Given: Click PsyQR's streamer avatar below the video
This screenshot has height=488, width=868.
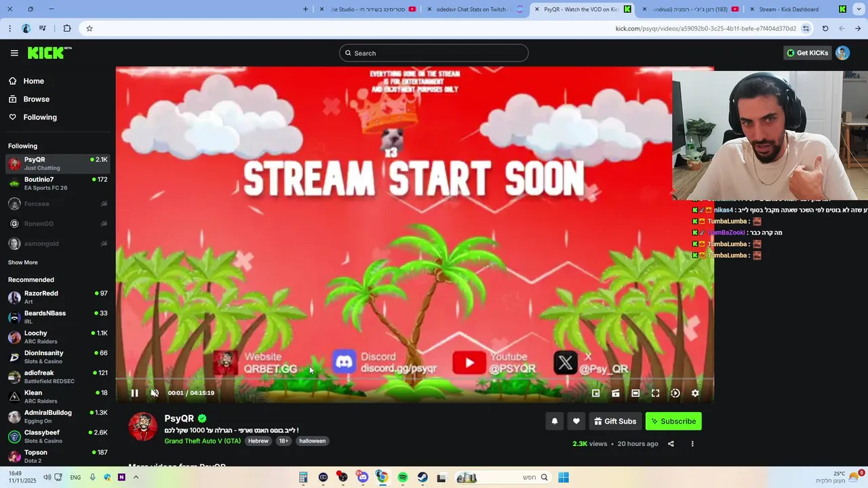Looking at the screenshot, I should 143,427.
